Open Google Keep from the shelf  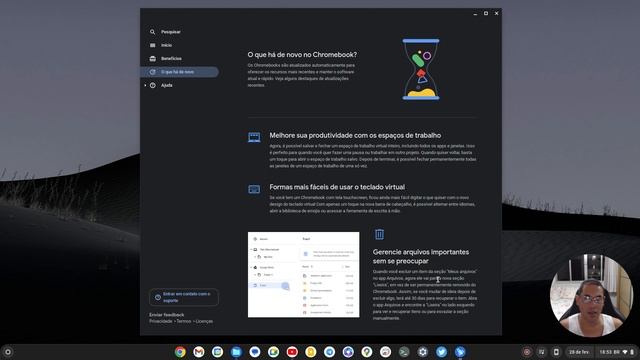coord(311,352)
